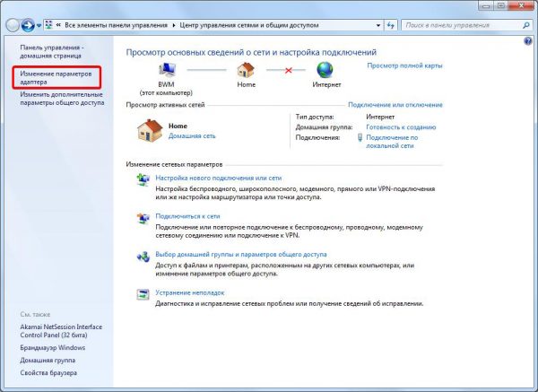
Task: Click the 'Просмотр активных сетей' section label
Action: (165, 105)
